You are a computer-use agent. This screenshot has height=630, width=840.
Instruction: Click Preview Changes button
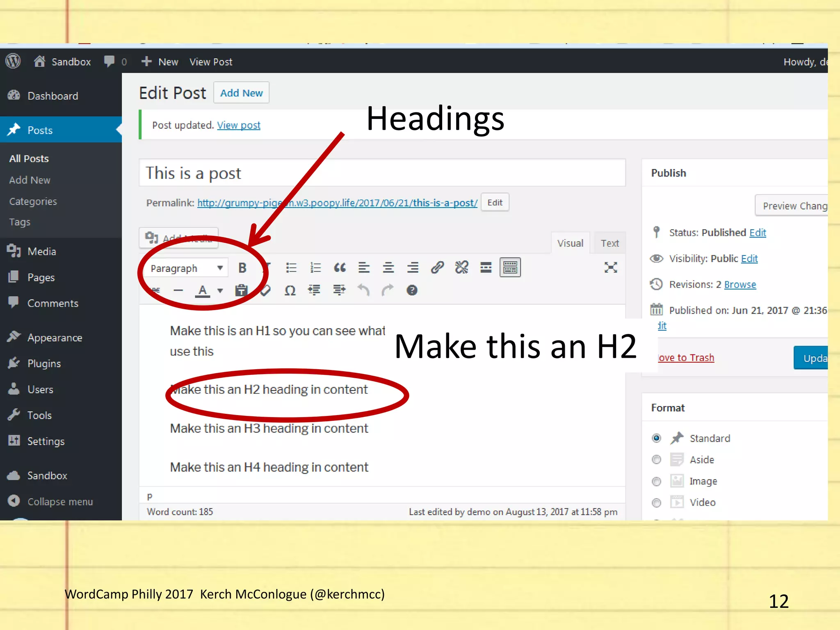pyautogui.click(x=792, y=205)
